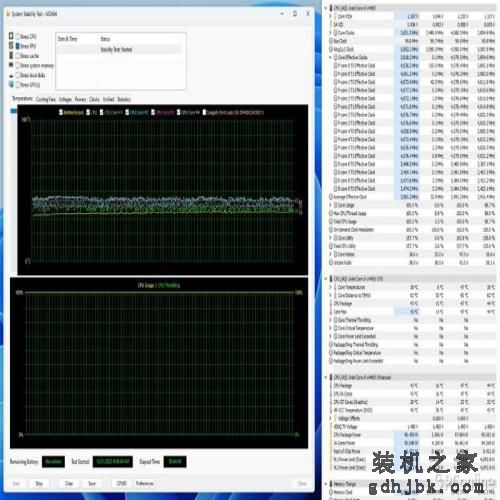Click the thermometer icon on CPU GT Cores (Graphics) row
Viewport: 500px width, 500px height.
[331, 402]
